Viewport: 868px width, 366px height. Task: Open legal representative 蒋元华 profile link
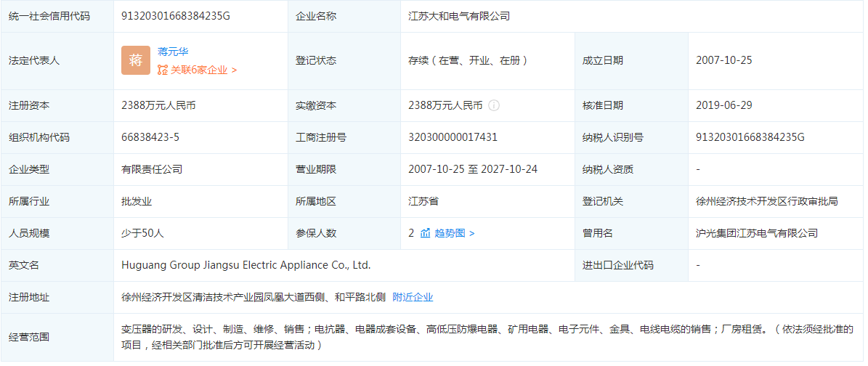(x=173, y=52)
